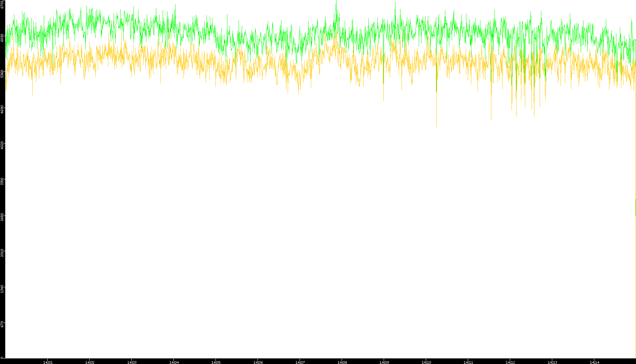This screenshot has height=364, width=636.
Task: Select the 14:10 time axis label
Action: click(426, 362)
